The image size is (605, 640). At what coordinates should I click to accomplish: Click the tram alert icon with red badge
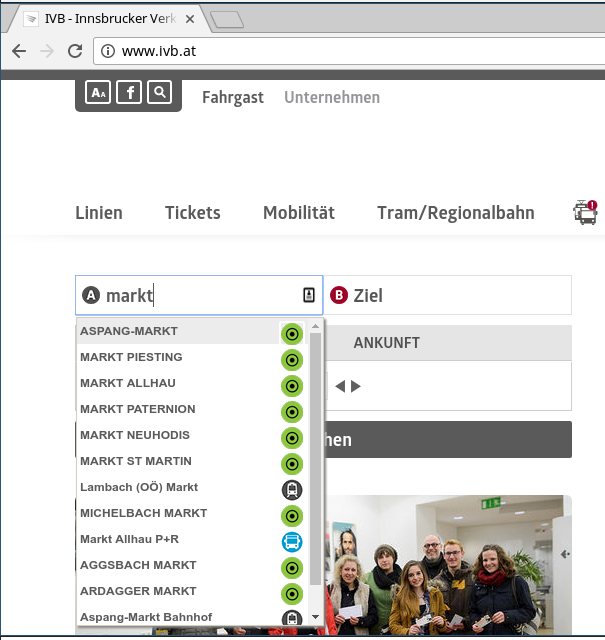[585, 212]
